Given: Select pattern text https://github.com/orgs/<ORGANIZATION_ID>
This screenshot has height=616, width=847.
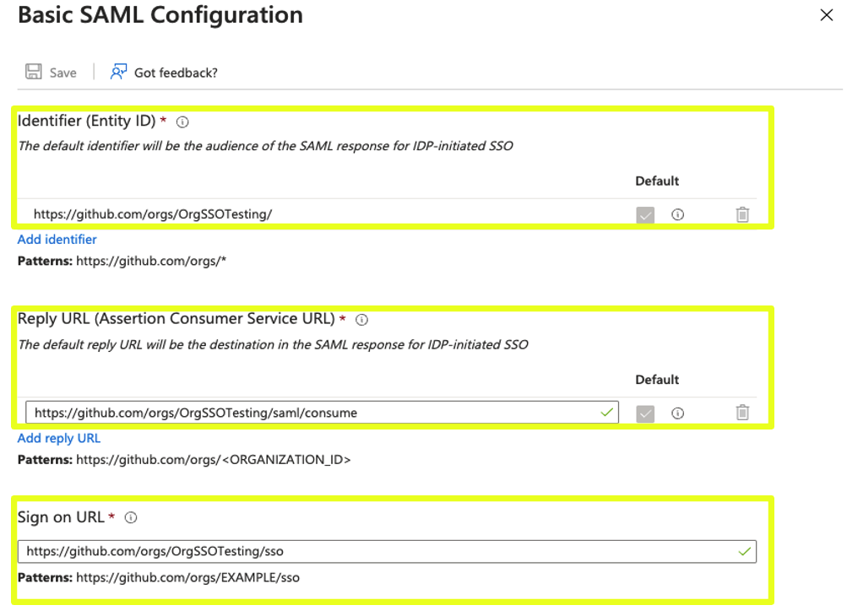Looking at the screenshot, I should pyautogui.click(x=214, y=460).
